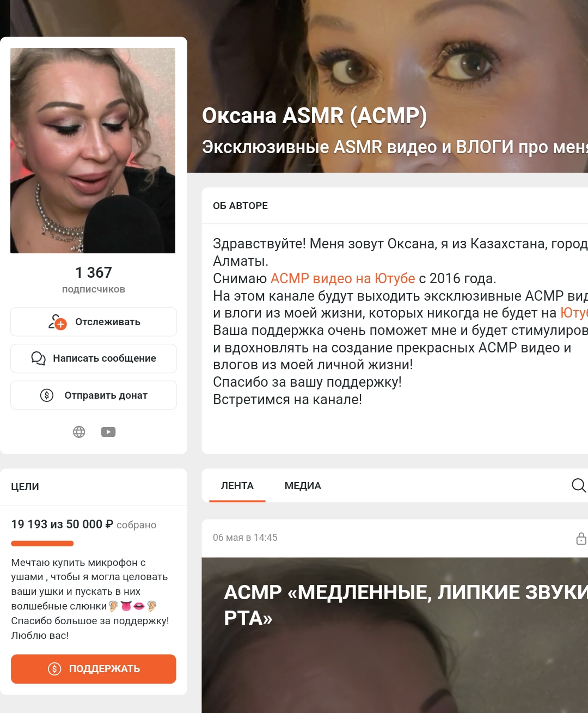Image resolution: width=588 pixels, height=713 pixels.
Task: Open Написать сообщение to message the author
Action: [x=94, y=358]
